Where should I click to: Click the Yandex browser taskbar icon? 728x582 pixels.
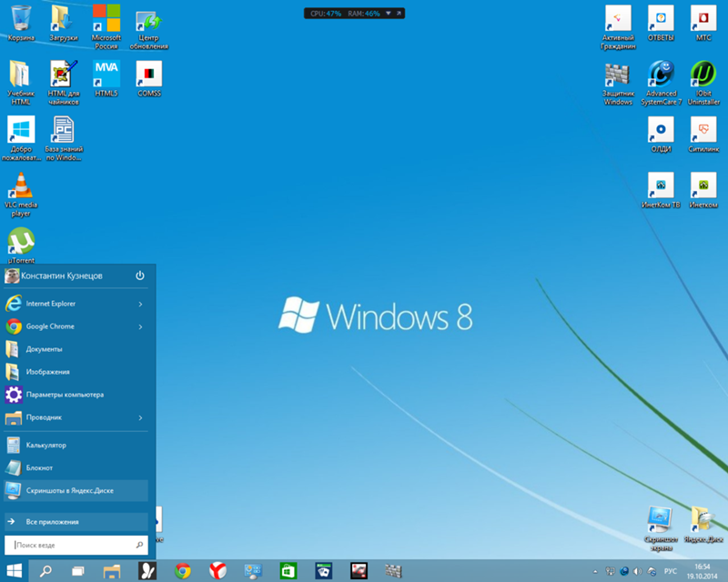(x=218, y=571)
